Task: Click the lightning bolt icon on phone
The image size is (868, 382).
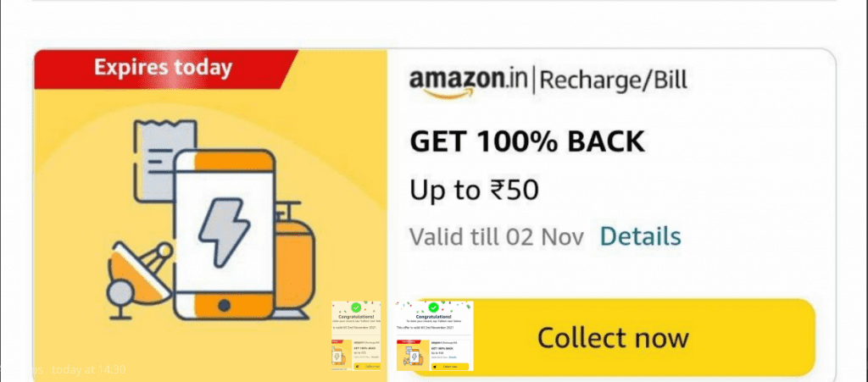Action: [x=224, y=233]
